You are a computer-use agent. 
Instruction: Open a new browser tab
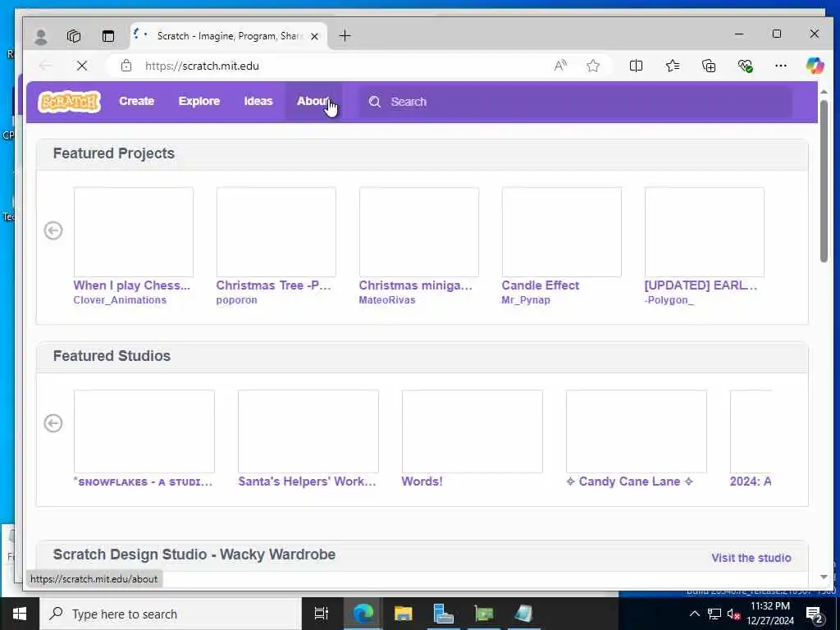[345, 36]
